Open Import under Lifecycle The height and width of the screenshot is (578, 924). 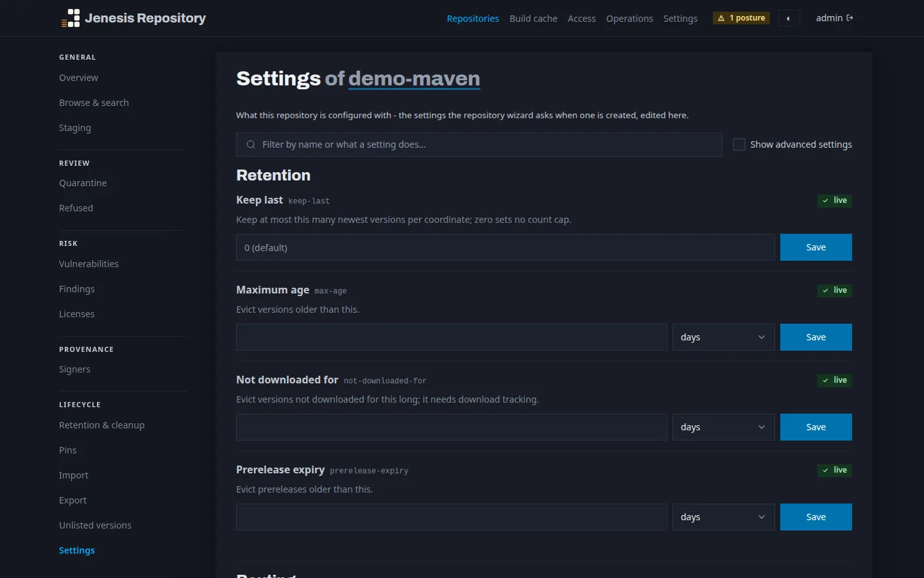pos(74,475)
